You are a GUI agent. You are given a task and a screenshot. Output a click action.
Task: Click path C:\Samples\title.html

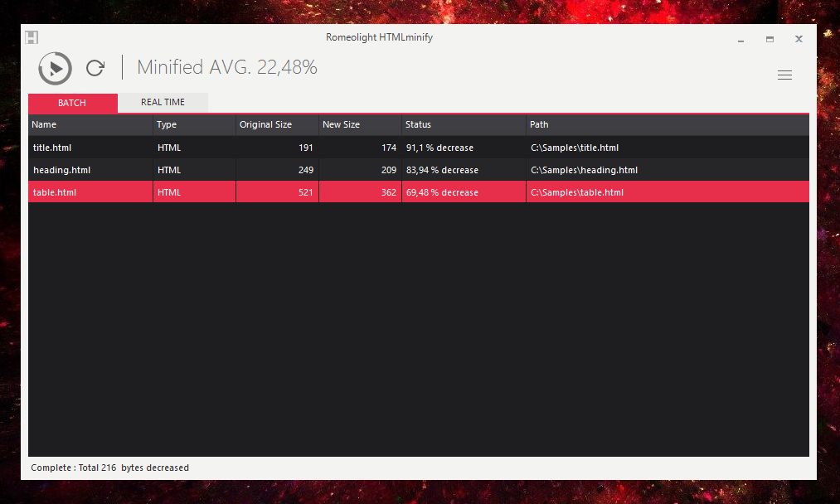(575, 148)
